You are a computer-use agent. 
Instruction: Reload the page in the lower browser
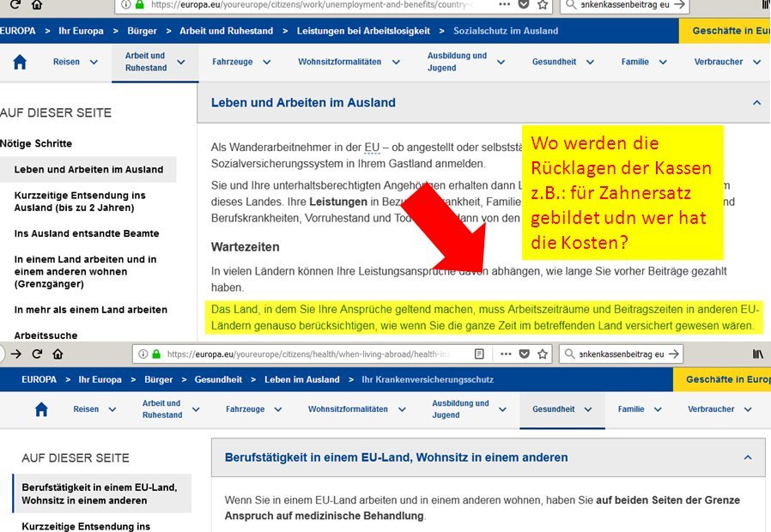coord(37,354)
